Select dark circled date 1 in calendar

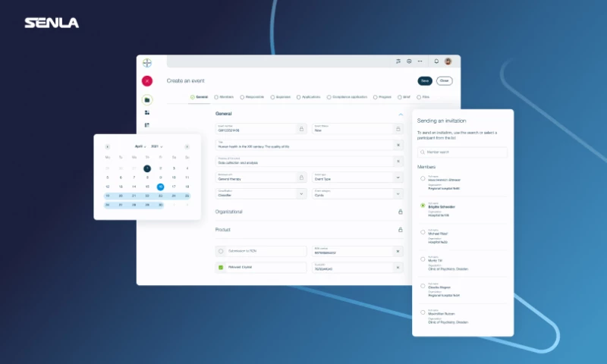click(x=147, y=168)
